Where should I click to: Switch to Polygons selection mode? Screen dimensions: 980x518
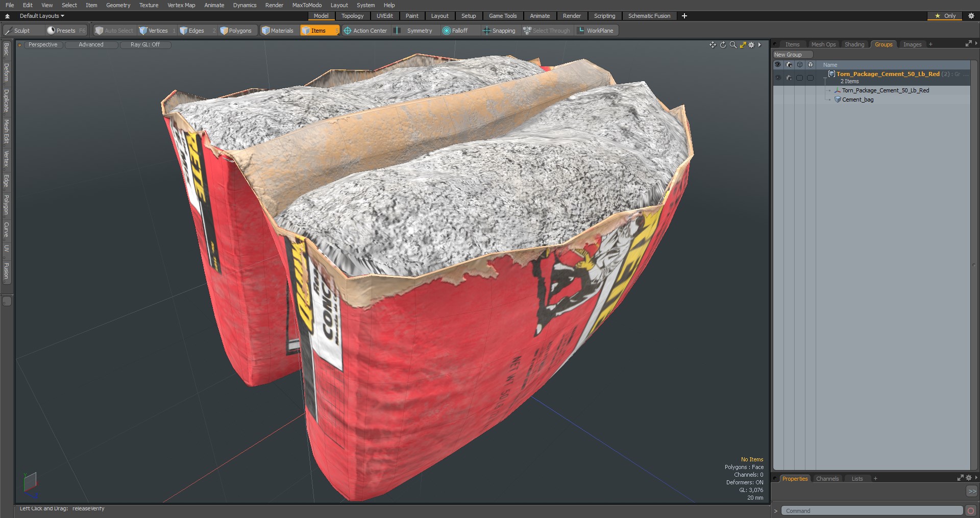tap(239, 31)
